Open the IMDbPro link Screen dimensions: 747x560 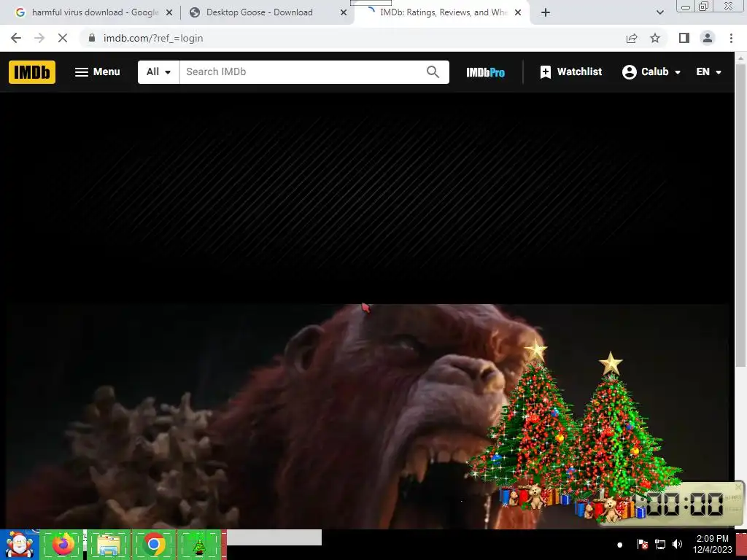(x=485, y=72)
